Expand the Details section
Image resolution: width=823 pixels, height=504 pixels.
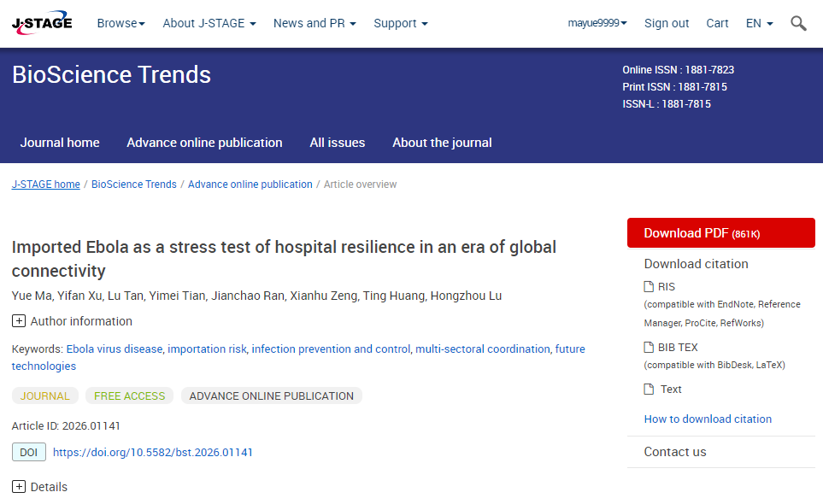click(18, 487)
